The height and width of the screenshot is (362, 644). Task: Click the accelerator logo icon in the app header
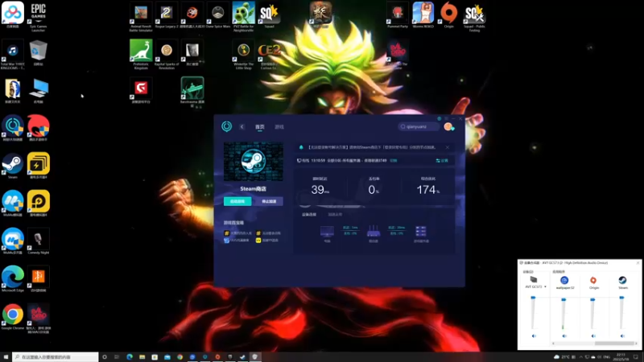(x=226, y=126)
